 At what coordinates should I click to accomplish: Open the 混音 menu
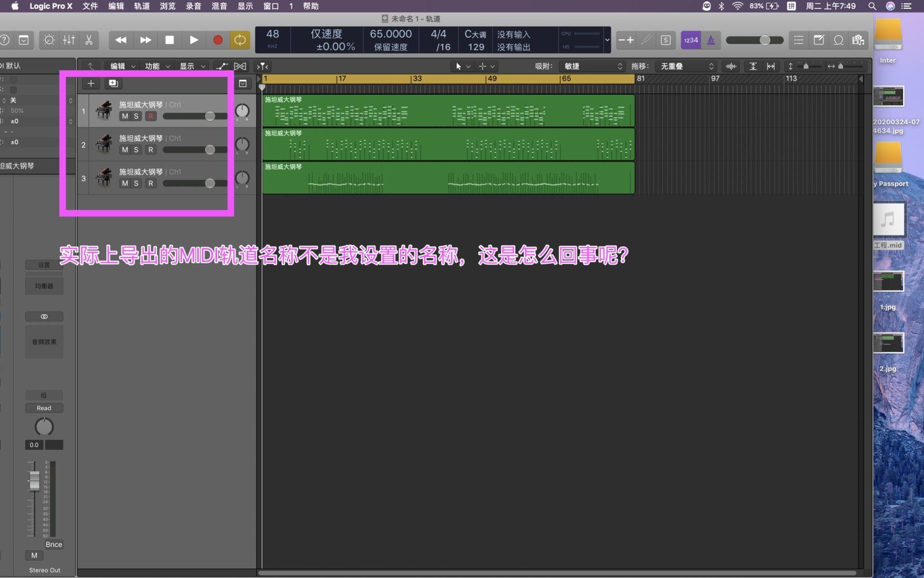[x=219, y=6]
